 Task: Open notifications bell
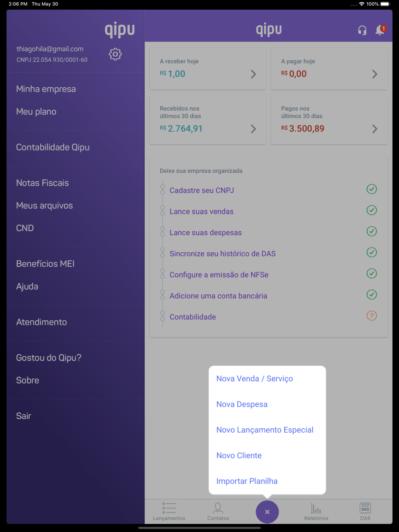point(380,30)
